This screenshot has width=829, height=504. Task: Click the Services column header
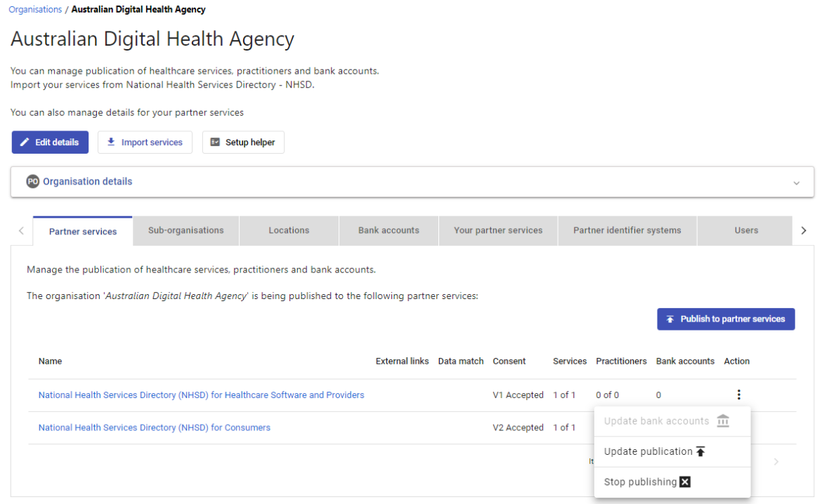click(x=570, y=362)
